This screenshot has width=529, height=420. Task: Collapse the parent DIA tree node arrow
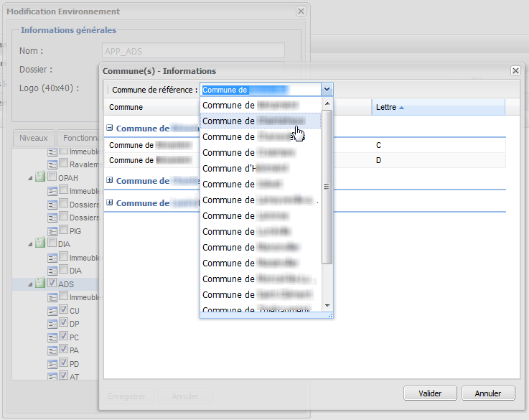tap(30, 244)
